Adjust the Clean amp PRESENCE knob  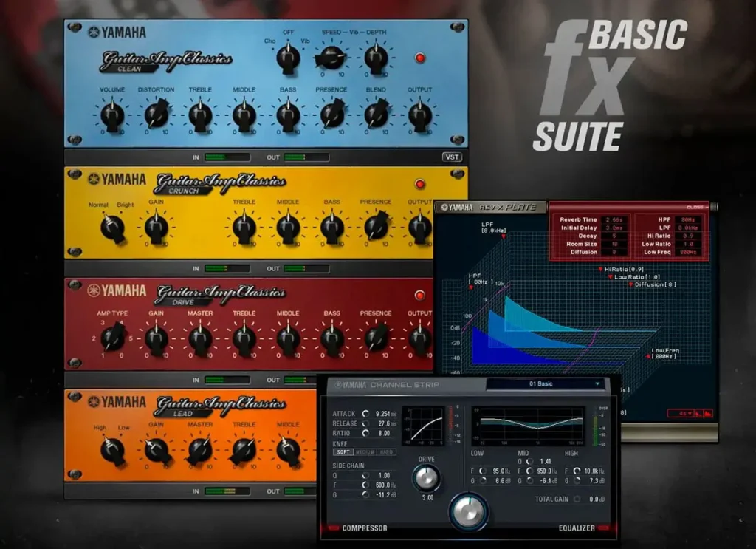pos(331,115)
